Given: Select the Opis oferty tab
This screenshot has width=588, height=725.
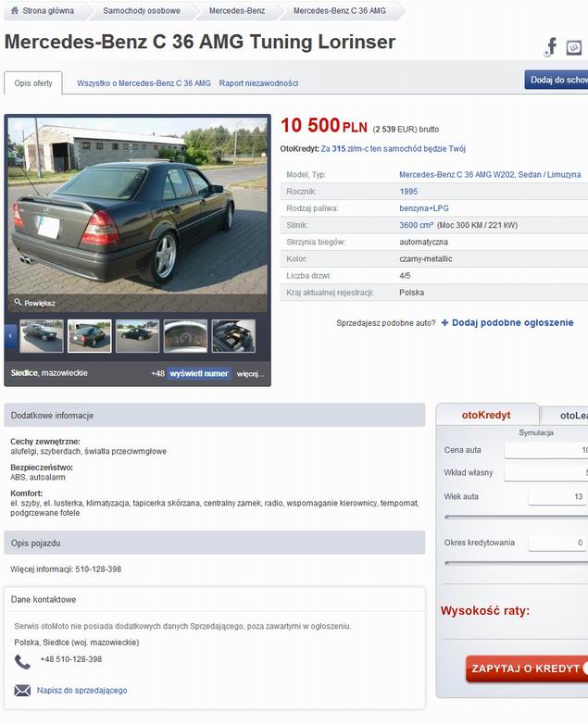Looking at the screenshot, I should click(x=33, y=83).
